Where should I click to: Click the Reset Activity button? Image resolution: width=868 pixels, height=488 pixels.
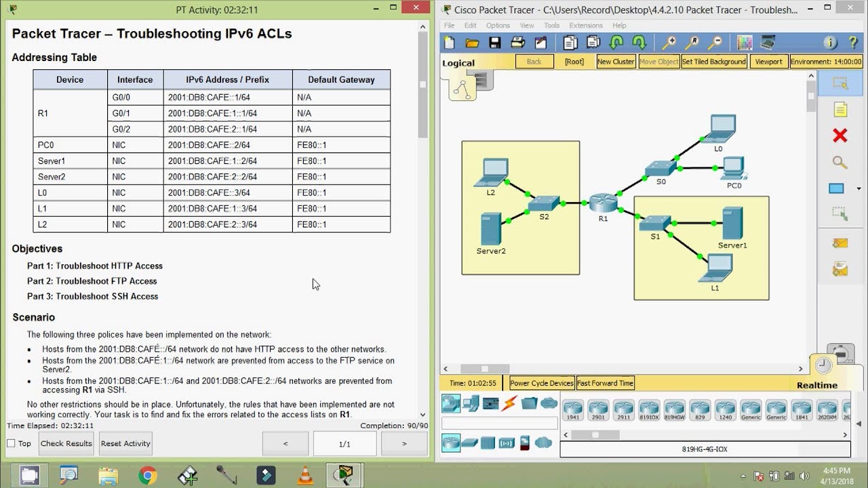click(x=125, y=443)
